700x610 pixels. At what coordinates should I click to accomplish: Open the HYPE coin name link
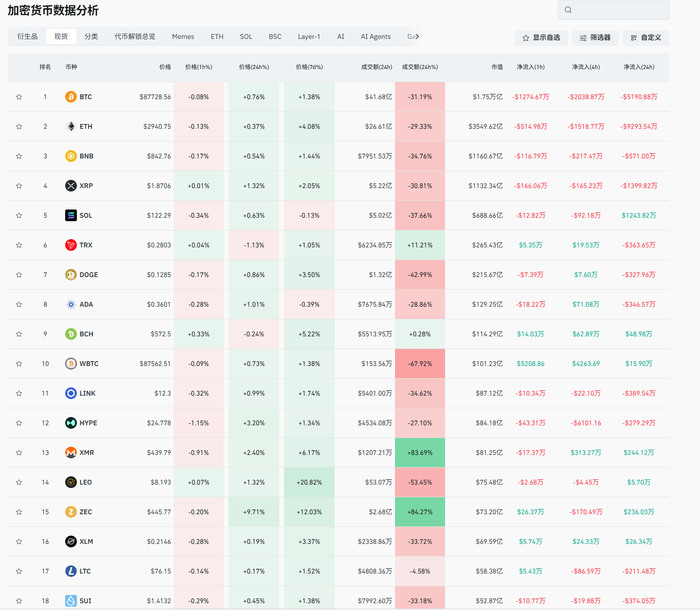88,423
